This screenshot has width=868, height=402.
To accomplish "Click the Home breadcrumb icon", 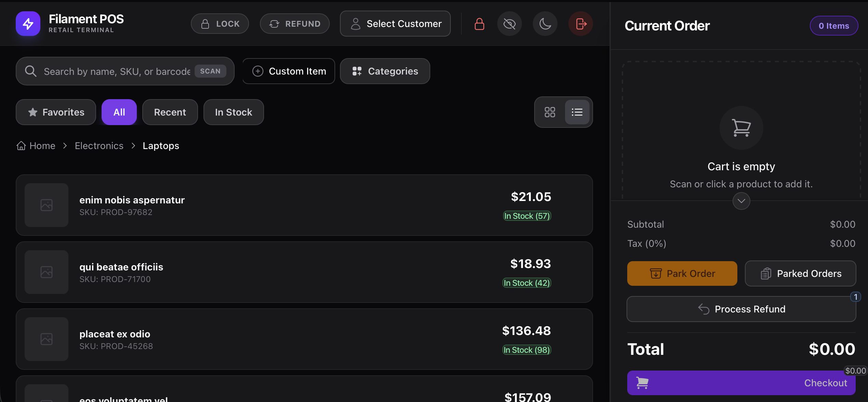I will [21, 146].
